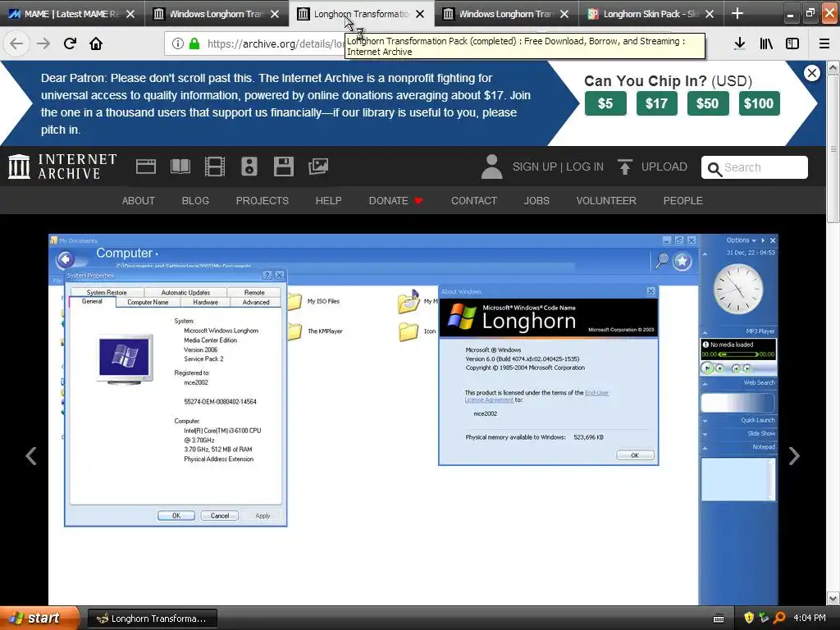The image size is (840, 630).
Task: Toggle the Firefox sidebar icon
Action: [x=792, y=43]
